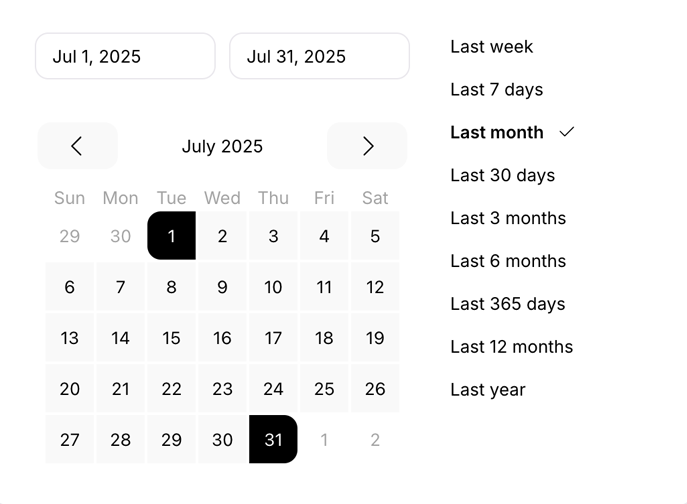Viewport: 687px width, 504px height.
Task: Pick the Last 12 months range
Action: [x=512, y=348]
